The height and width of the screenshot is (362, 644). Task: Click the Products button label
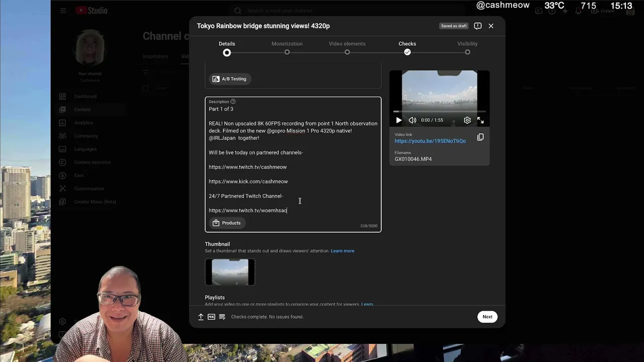(231, 223)
